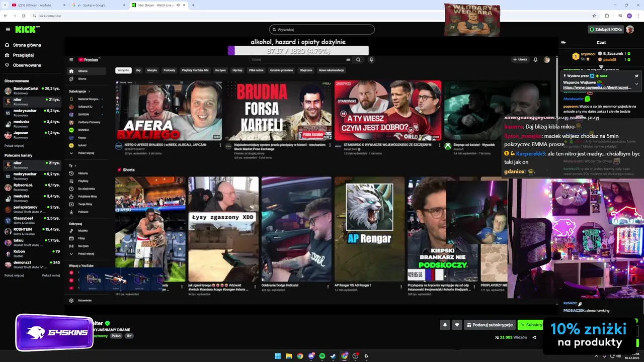Close the niter Stream tab

(x=184, y=5)
